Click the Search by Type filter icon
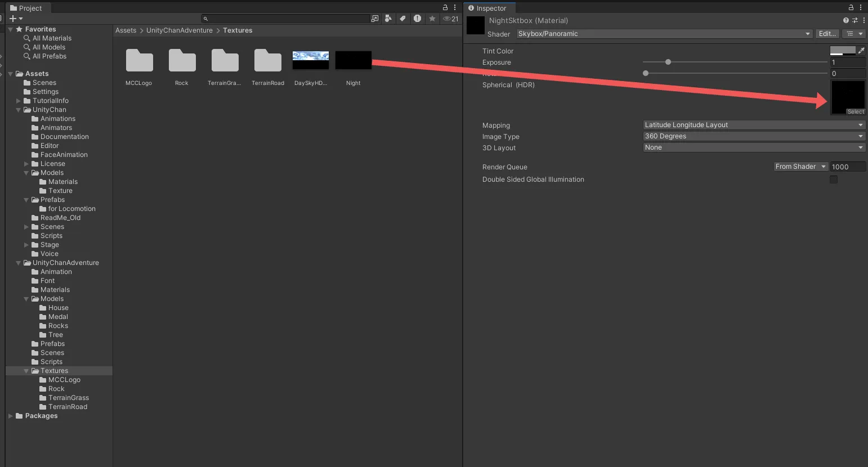868x467 pixels. click(x=388, y=19)
